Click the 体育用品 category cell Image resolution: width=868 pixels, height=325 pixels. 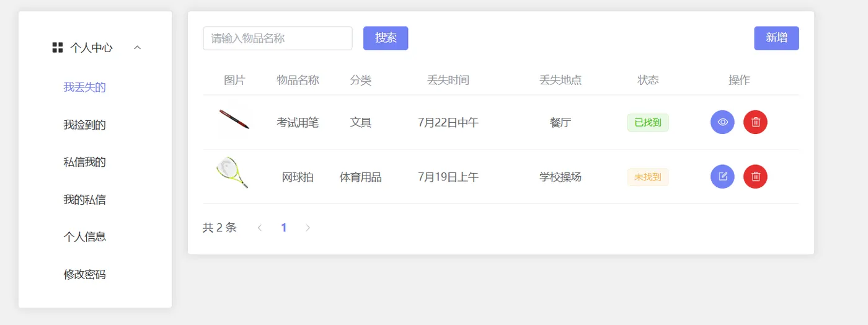click(361, 177)
